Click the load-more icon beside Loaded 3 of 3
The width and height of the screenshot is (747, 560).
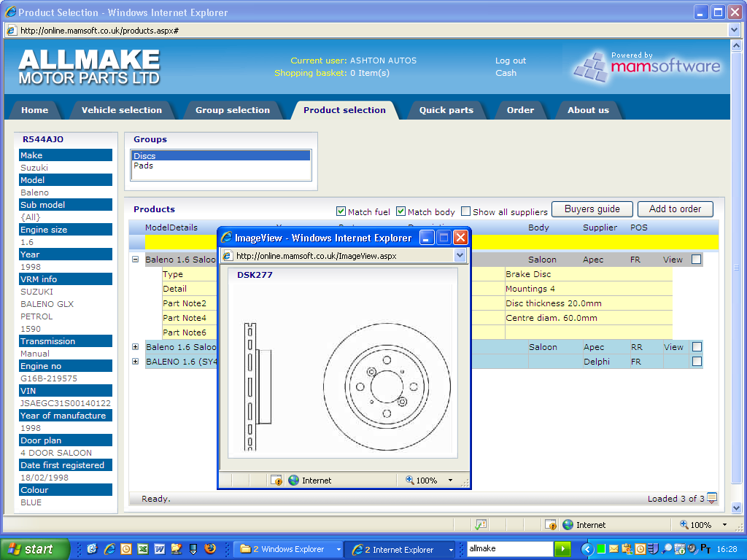point(712,499)
